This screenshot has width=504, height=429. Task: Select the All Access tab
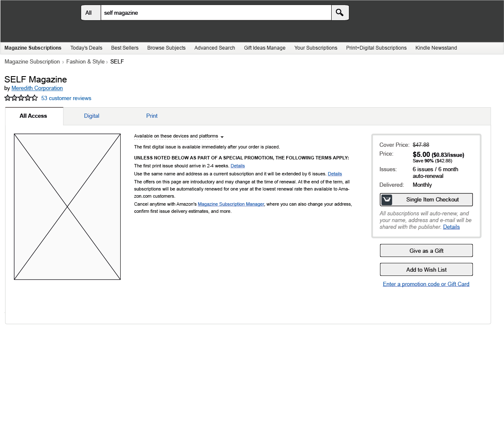pyautogui.click(x=34, y=116)
